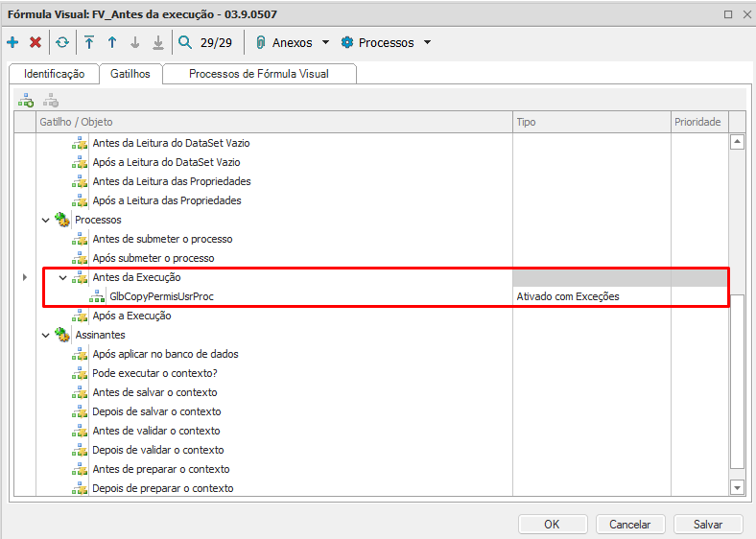Viewport: 756px width, 539px height.
Task: Collapse the Assinantes tree group
Action: [46, 335]
